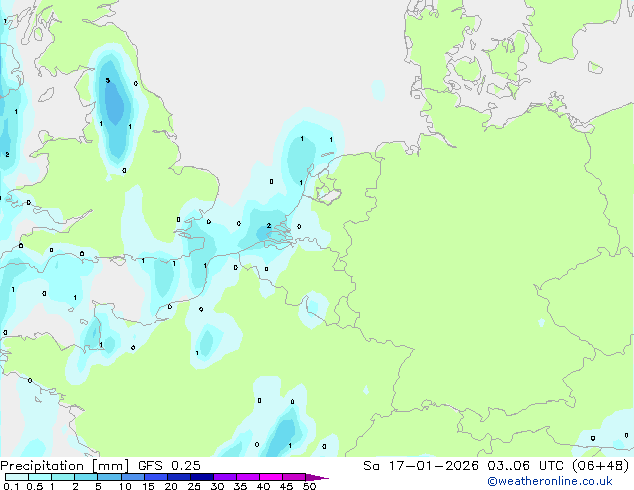634x490 pixels.
Task: Click the "35" legend scale label
Action: pyautogui.click(x=240, y=486)
